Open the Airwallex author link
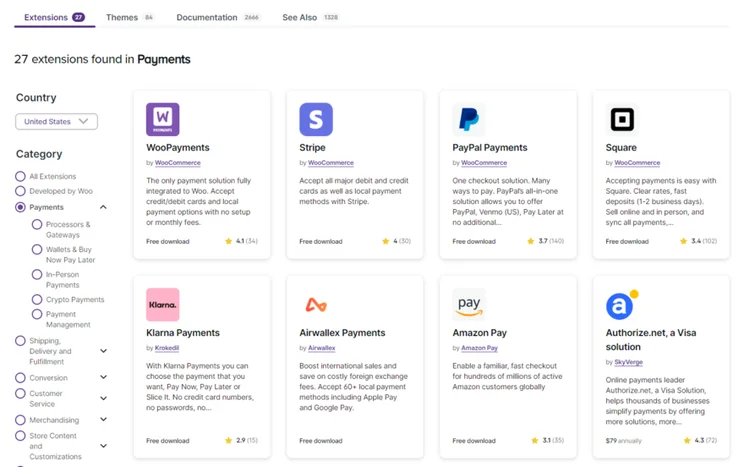Screen dimensions: 744x467 [322, 348]
